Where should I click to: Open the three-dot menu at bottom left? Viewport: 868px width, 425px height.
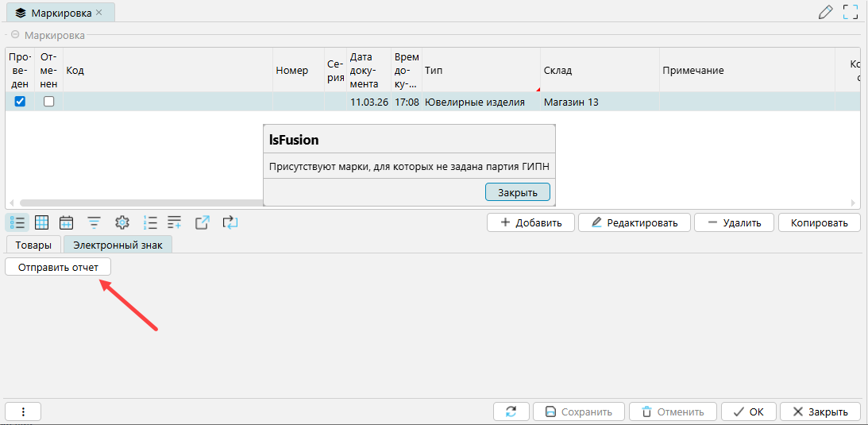23,411
